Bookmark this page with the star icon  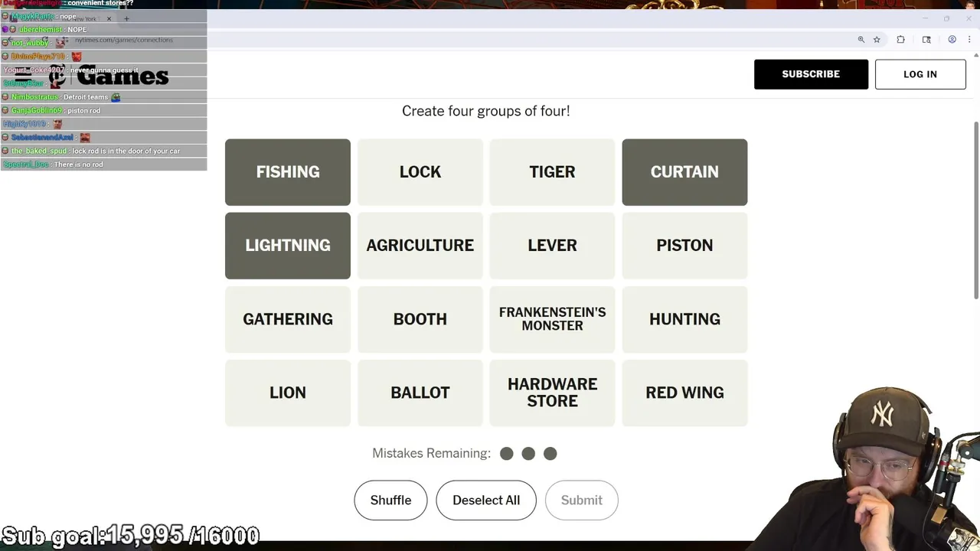coord(877,40)
